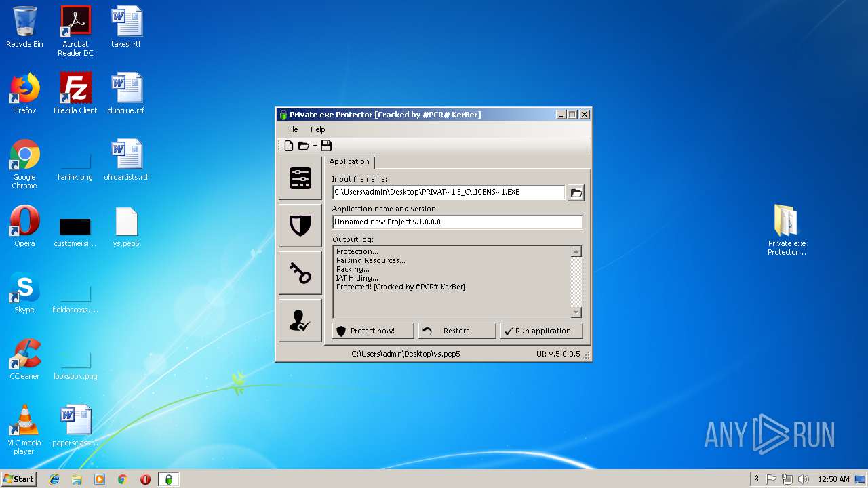Open the Help menu

[x=317, y=129]
